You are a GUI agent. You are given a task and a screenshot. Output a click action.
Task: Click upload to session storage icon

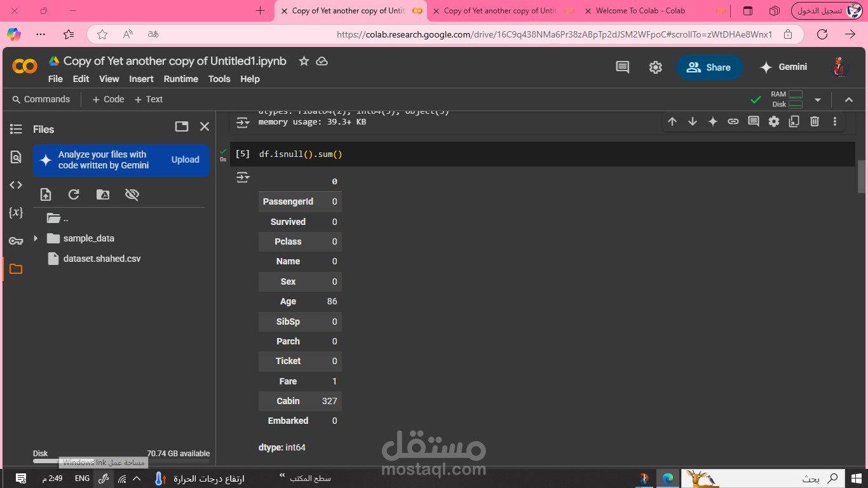coord(45,194)
